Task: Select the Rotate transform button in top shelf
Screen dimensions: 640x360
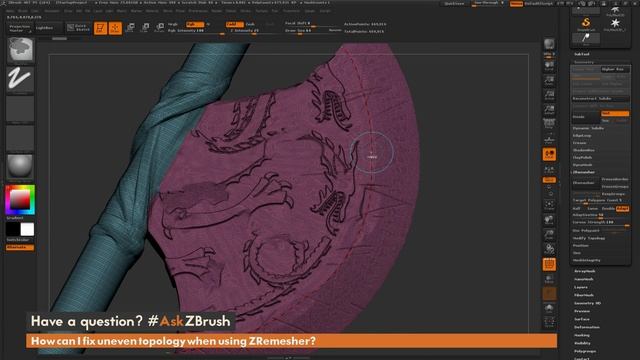Action: 160,28
